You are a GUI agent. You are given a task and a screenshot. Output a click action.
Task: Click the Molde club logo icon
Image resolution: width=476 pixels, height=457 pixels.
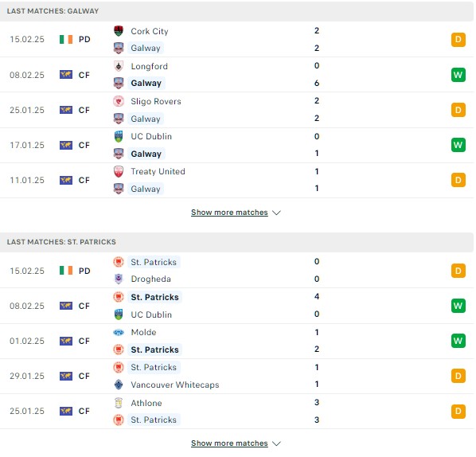[x=119, y=332]
